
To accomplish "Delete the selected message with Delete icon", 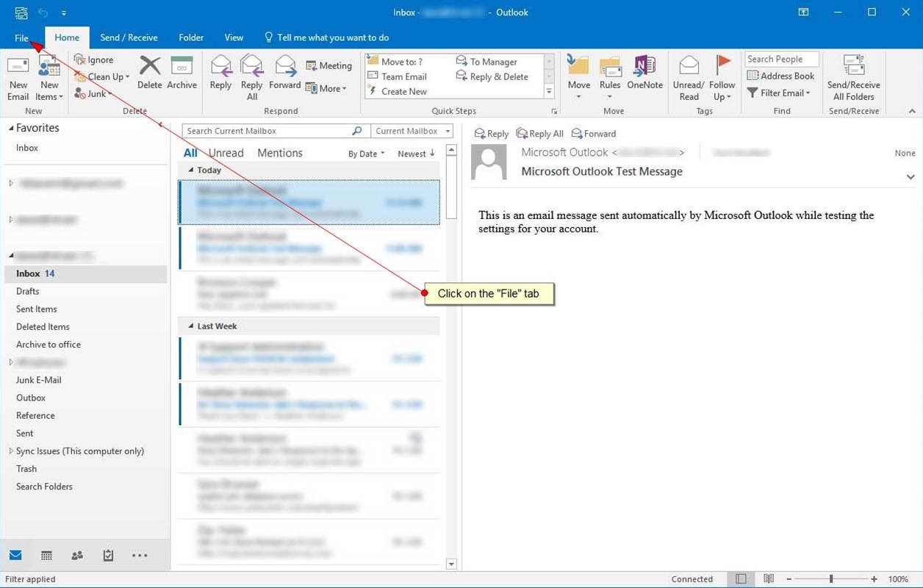I will click(149, 66).
